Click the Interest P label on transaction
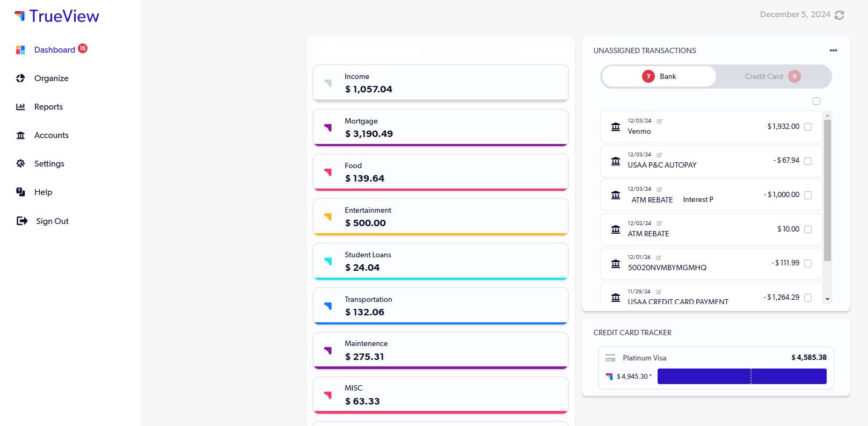868x426 pixels. 698,199
